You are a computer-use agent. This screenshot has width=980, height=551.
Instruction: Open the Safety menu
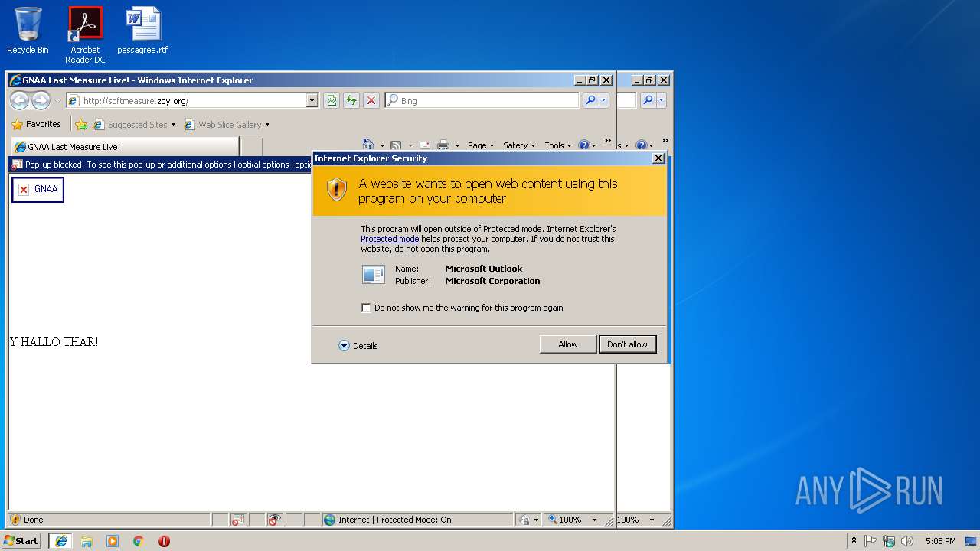pos(518,145)
